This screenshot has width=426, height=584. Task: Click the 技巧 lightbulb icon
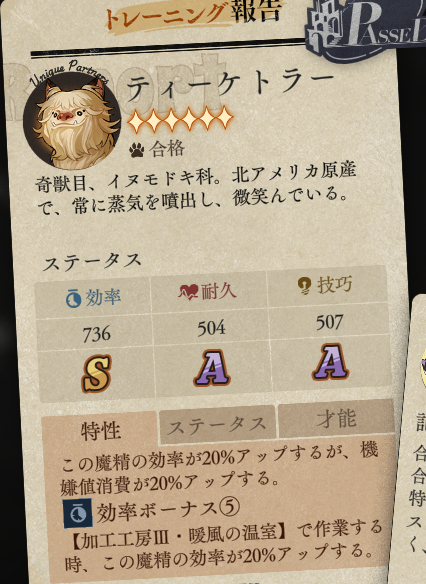coord(304,286)
